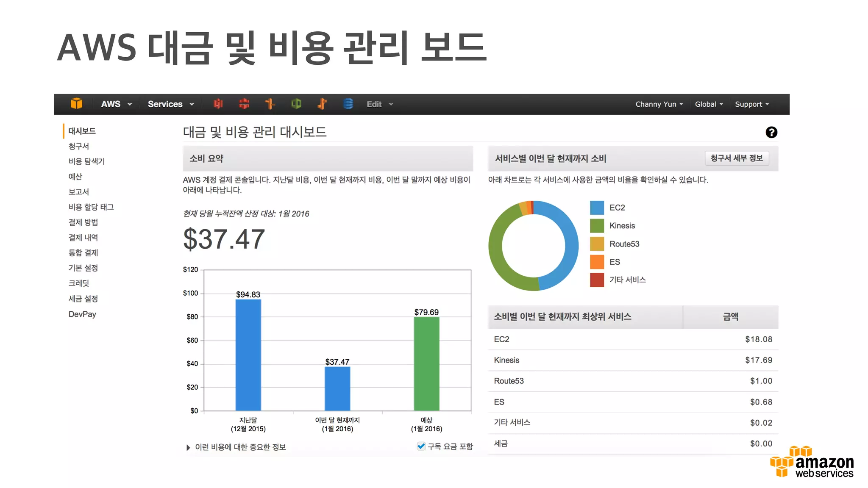Click the Kinesis row in services table
This screenshot has width=868, height=488.
pos(633,360)
